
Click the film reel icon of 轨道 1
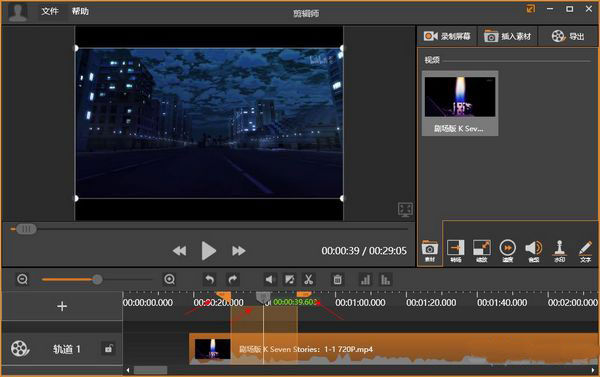point(20,349)
